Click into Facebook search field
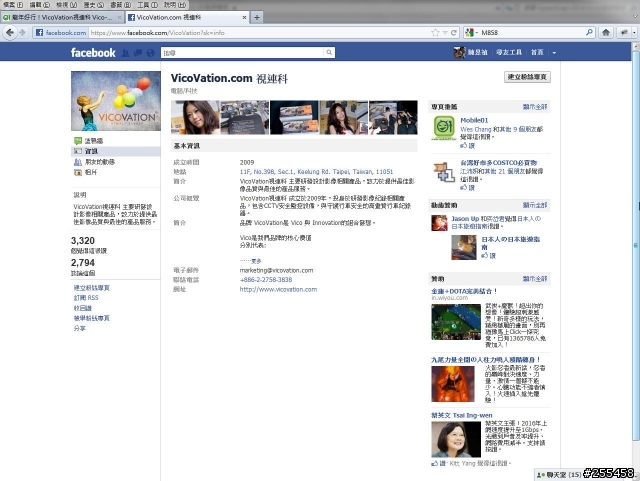640x481 pixels. (x=243, y=53)
